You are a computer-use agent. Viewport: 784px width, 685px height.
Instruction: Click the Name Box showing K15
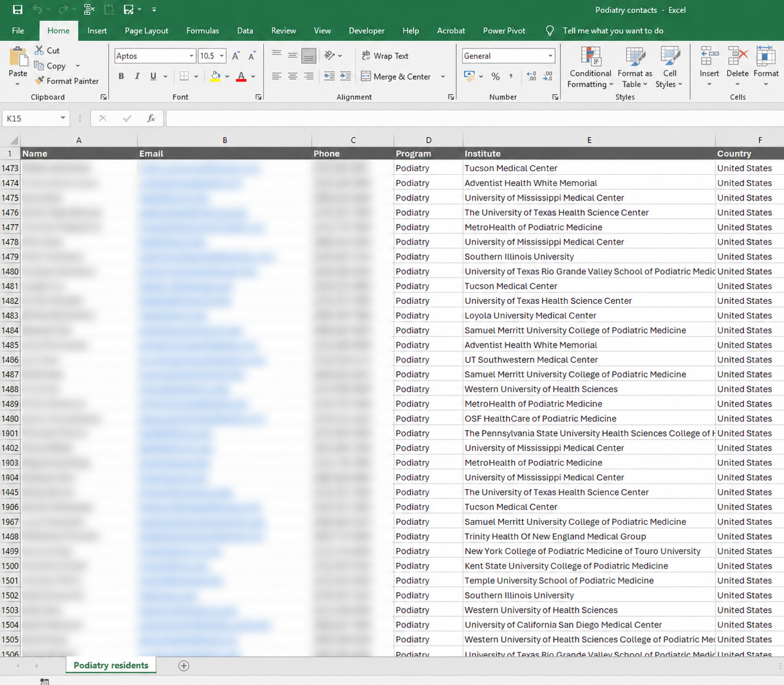36,118
